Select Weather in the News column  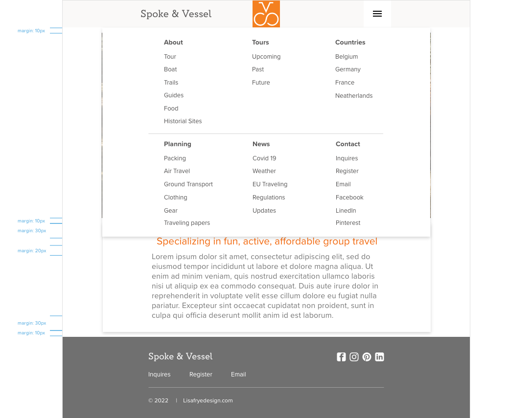264,171
